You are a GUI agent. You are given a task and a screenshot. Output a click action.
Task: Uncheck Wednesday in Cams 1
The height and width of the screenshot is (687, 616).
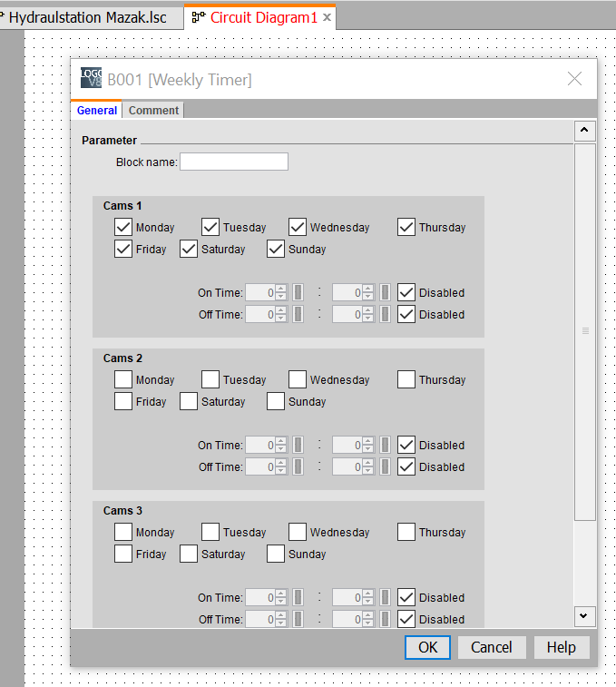pyautogui.click(x=298, y=228)
